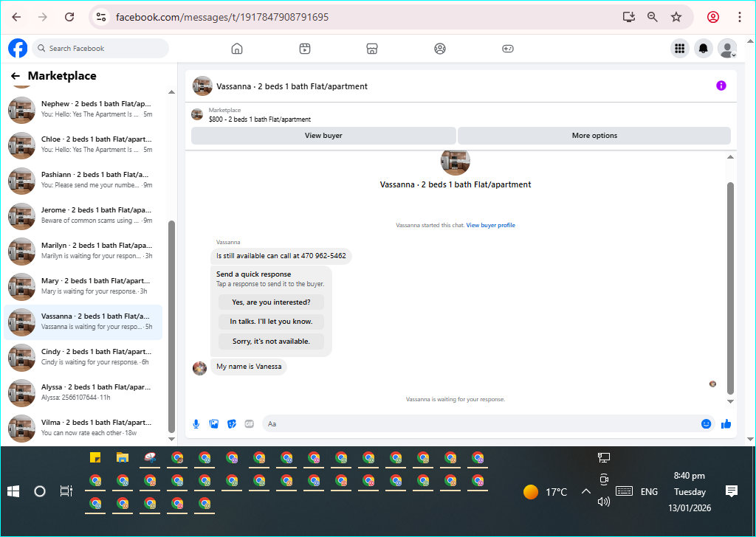This screenshot has width=756, height=537.
Task: Click More options button
Action: click(x=594, y=136)
